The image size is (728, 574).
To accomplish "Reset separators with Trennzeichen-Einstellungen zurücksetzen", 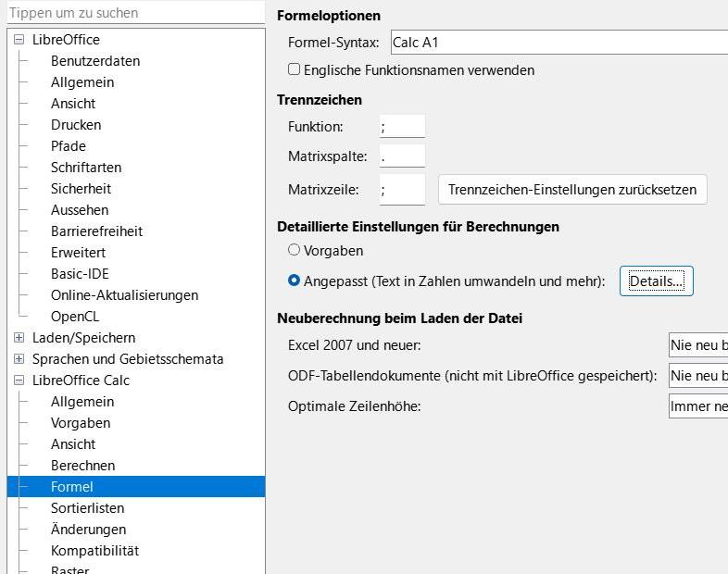I will [571, 190].
